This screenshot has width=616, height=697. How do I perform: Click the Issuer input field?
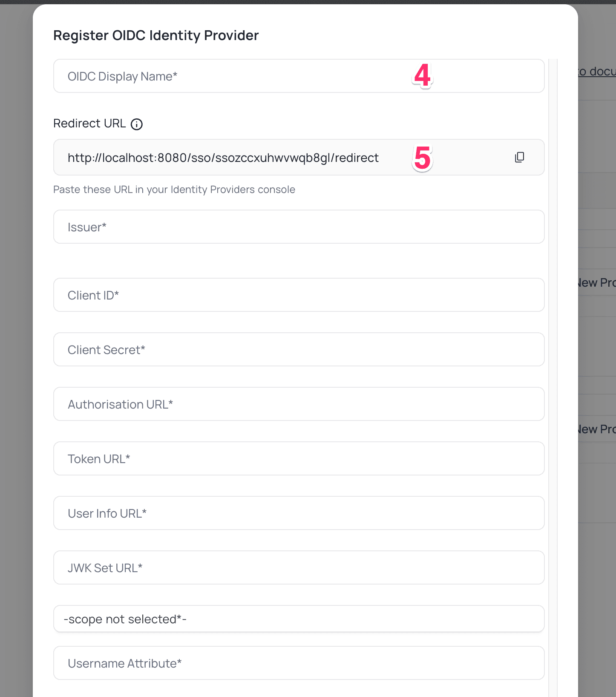point(298,227)
